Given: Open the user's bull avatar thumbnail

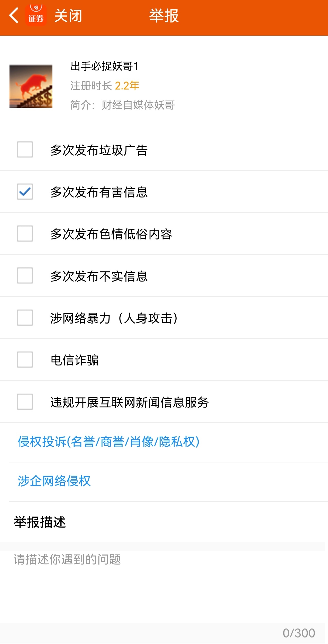Looking at the screenshot, I should [31, 86].
